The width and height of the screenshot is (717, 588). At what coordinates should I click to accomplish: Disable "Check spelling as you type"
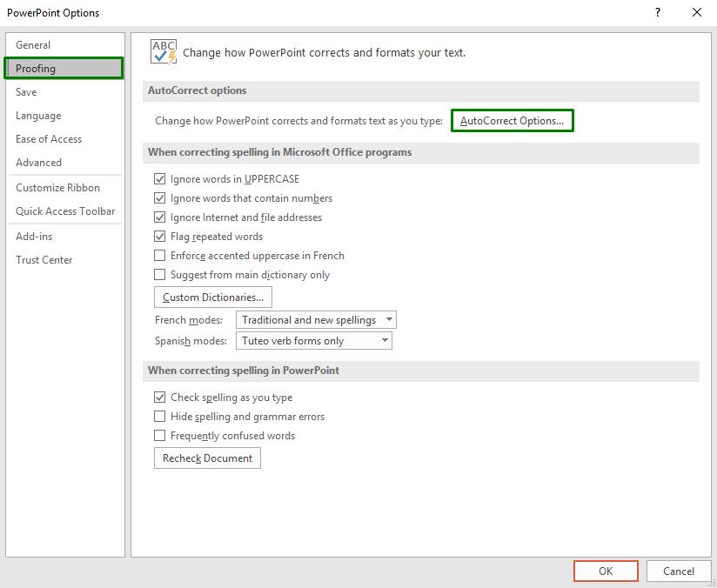(159, 397)
